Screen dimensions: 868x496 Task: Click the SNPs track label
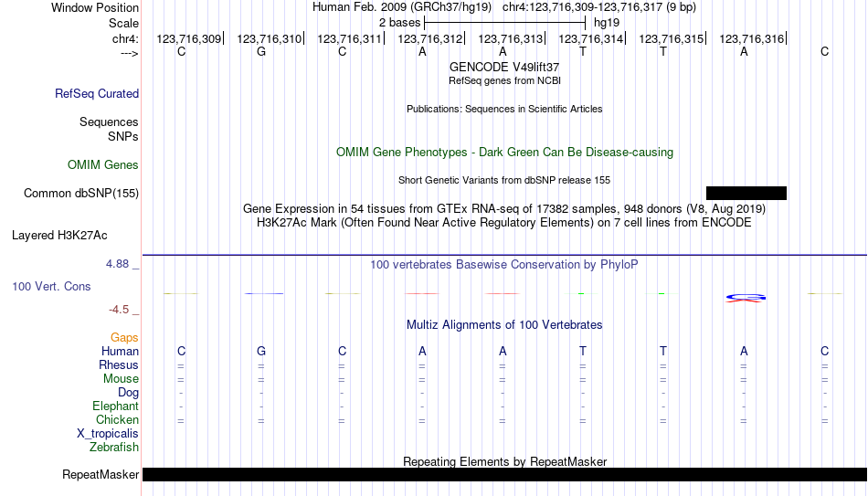click(x=123, y=136)
